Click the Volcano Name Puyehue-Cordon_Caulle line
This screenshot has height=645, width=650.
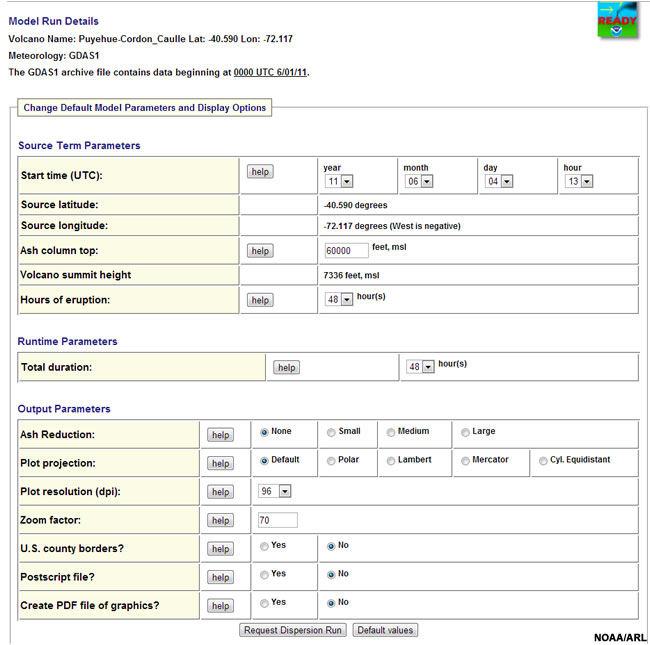click(150, 39)
